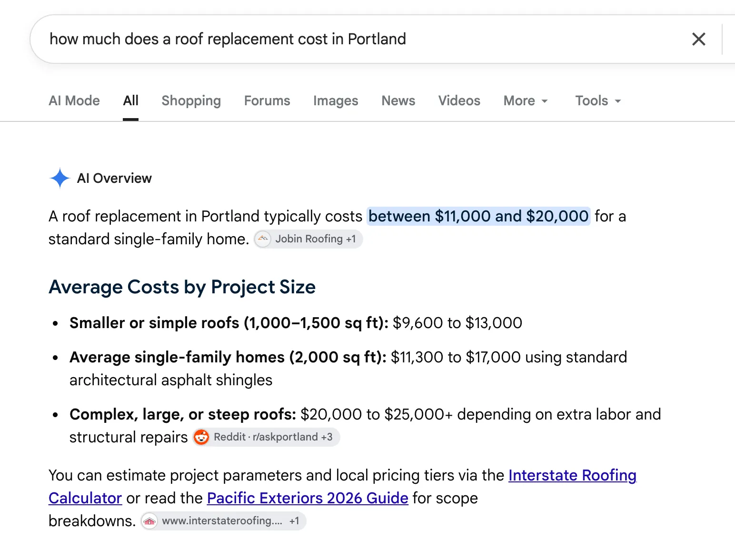Image resolution: width=735 pixels, height=560 pixels.
Task: Clear the search query with the X icon
Action: (698, 39)
